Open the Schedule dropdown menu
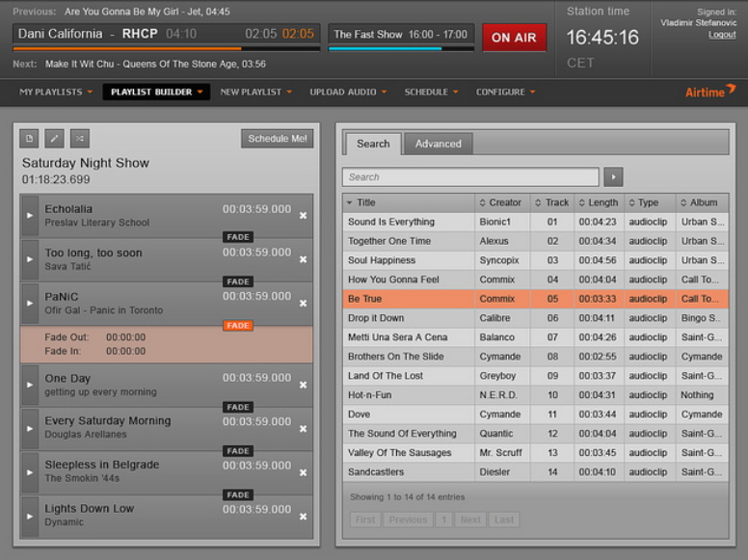Image resolution: width=748 pixels, height=560 pixels. 431,92
